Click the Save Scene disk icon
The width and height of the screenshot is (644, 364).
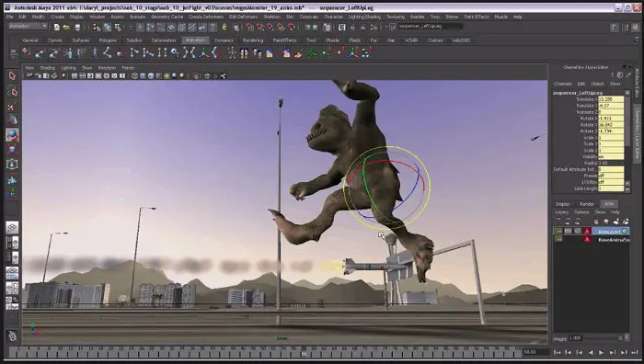pos(77,27)
